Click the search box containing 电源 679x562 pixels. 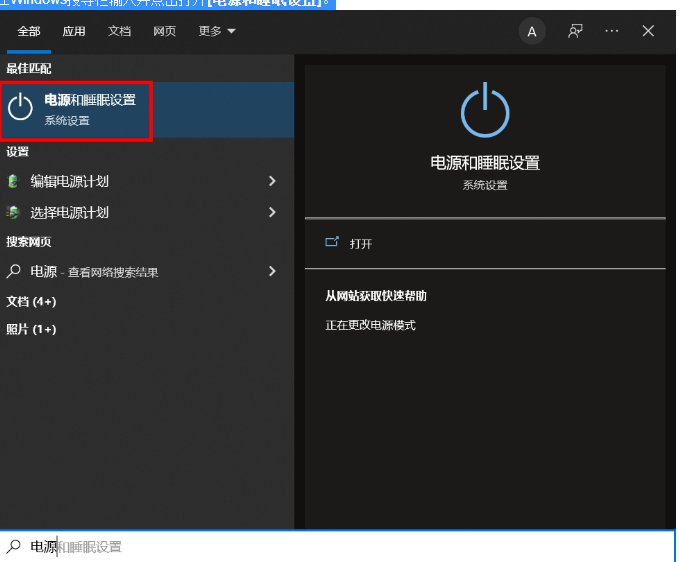coord(338,546)
